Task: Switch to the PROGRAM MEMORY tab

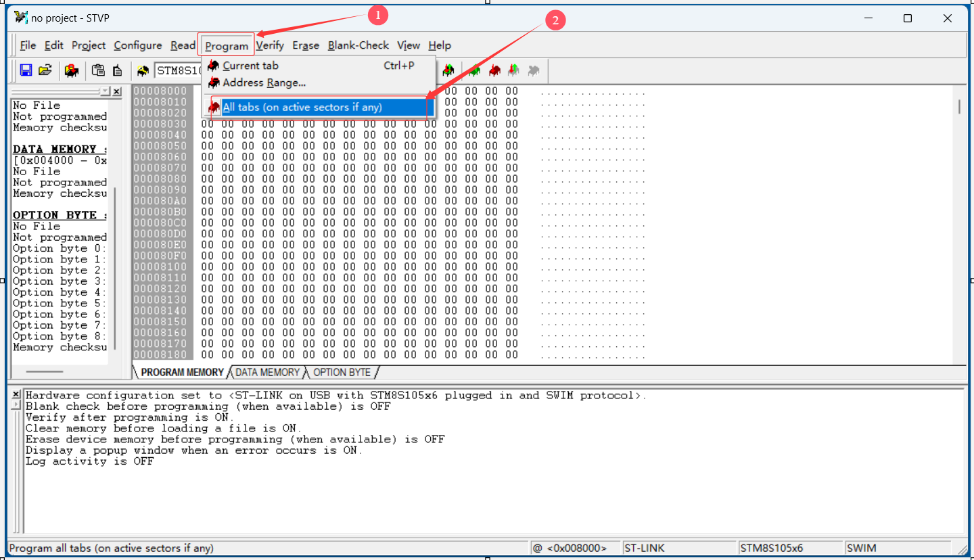Action: click(182, 373)
